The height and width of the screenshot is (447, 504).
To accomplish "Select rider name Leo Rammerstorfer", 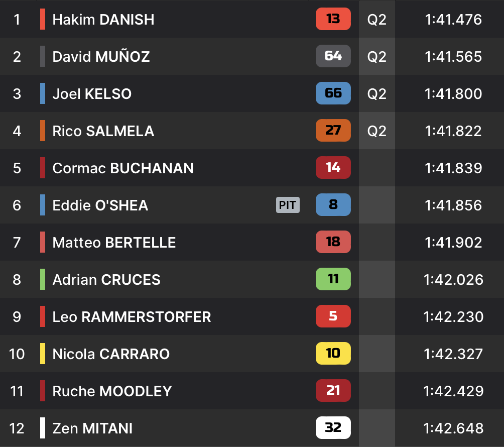I will coord(132,316).
